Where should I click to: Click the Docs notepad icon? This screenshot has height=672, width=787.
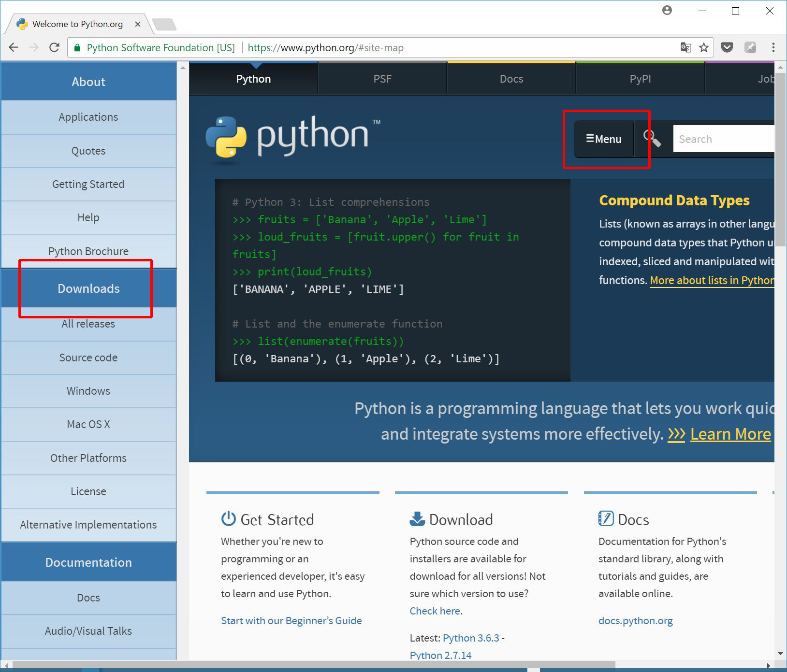(606, 518)
